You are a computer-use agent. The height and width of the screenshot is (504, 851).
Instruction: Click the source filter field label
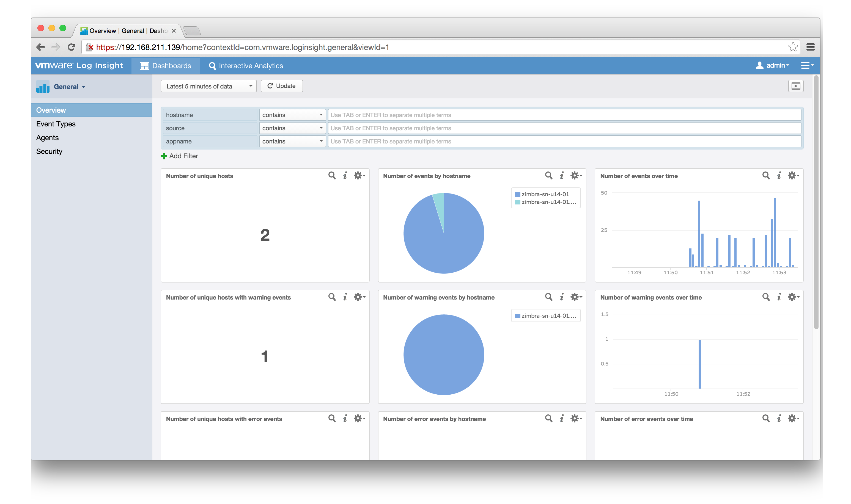(x=210, y=128)
